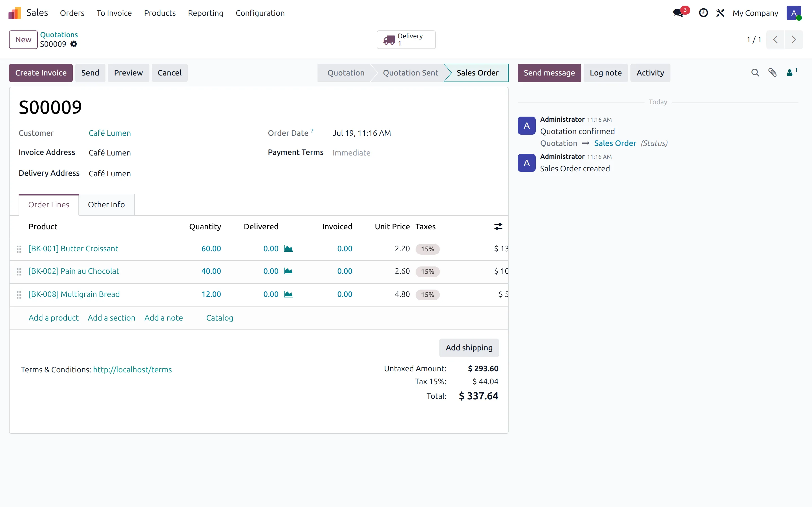Show followers via the person icon

pos(791,72)
